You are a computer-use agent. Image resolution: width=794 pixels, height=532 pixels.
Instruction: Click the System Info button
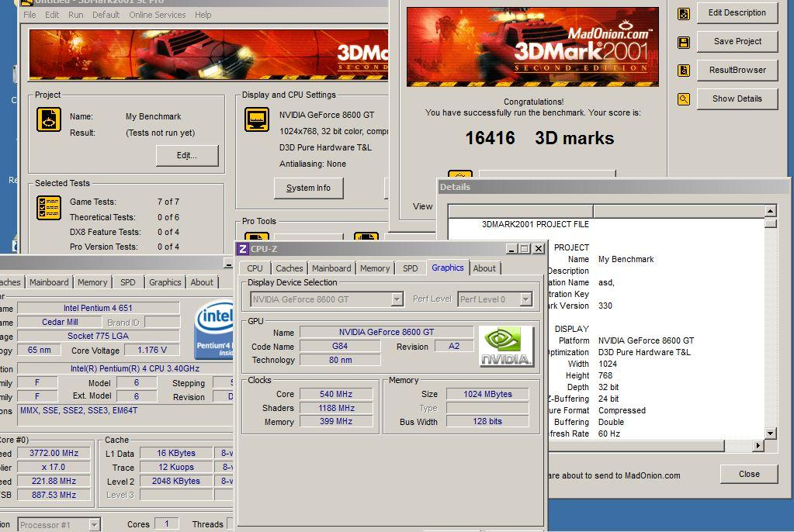click(308, 188)
